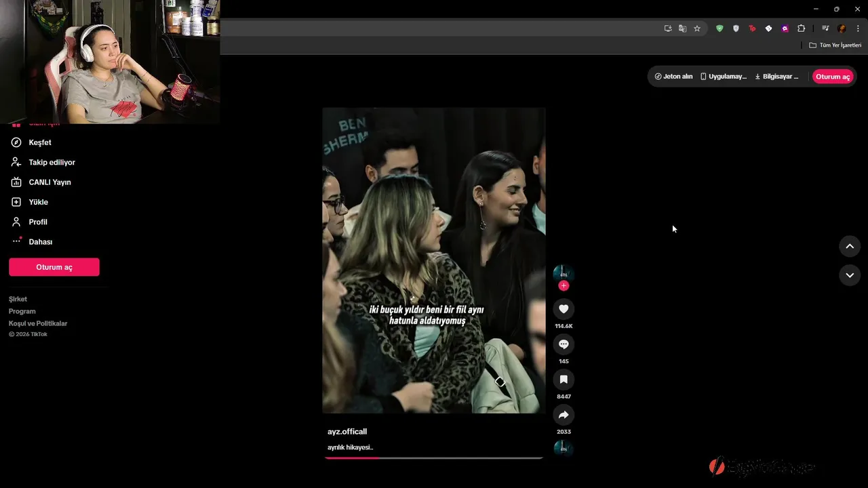Open the spinning sound disc icon
Screen dimensions: 868x488
[564, 448]
